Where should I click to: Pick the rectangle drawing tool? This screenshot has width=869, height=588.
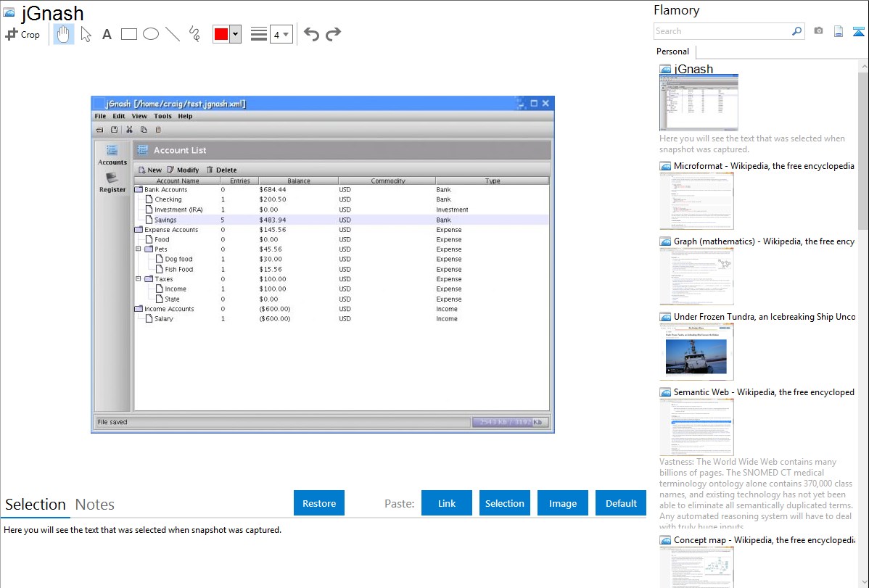[x=129, y=34]
